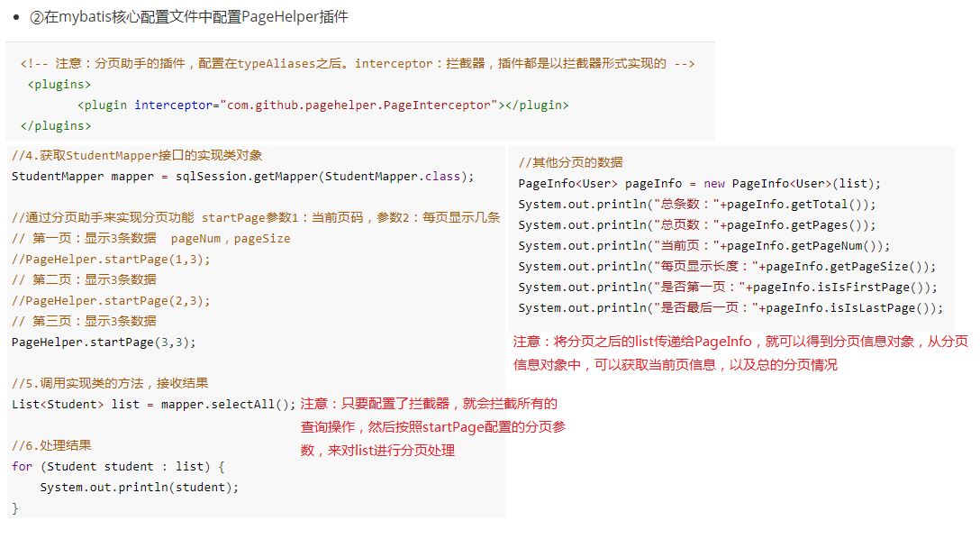The width and height of the screenshot is (980, 548).
Task: Click the new PageInfo<User>(list) line
Action: point(699,183)
